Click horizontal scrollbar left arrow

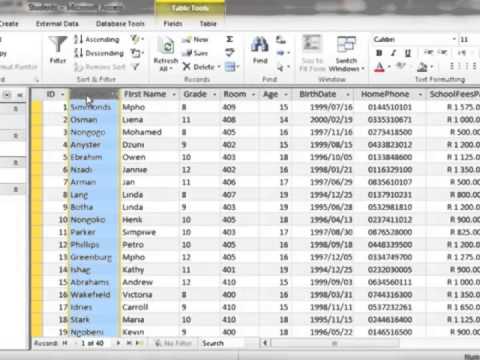point(265,343)
